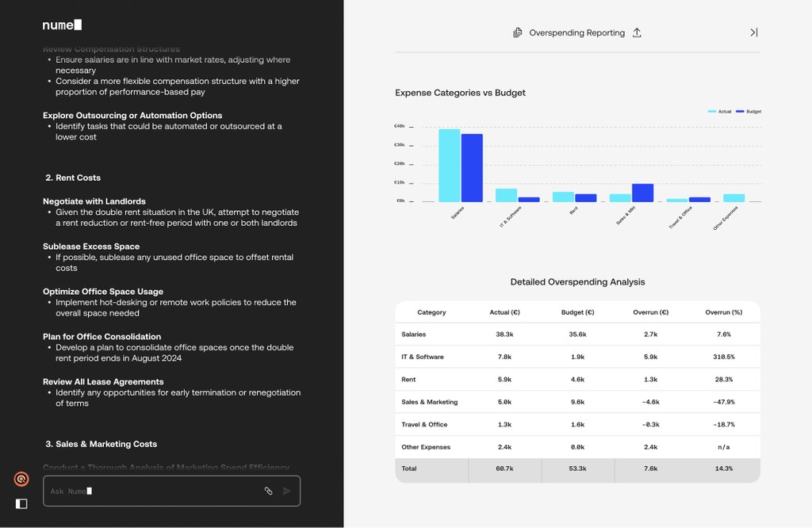Click the Sublease Excess Space subheading
The width and height of the screenshot is (812, 528).
[90, 247]
